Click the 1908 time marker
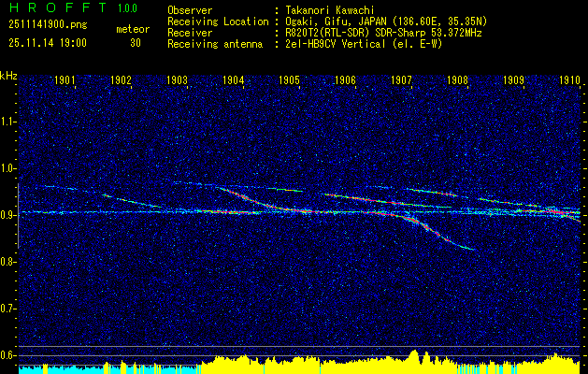The width and height of the screenshot is (588, 374). click(458, 79)
